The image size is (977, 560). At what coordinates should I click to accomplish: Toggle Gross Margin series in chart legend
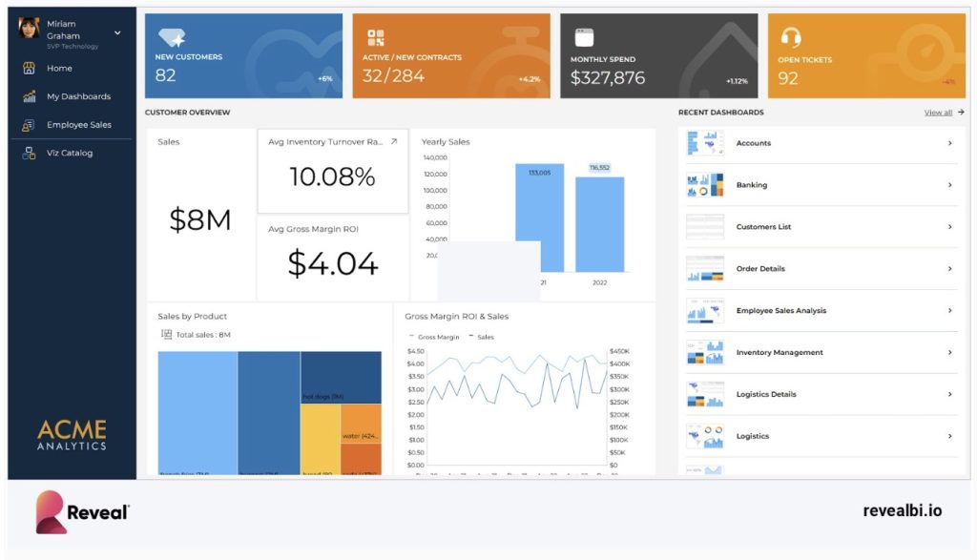[435, 337]
